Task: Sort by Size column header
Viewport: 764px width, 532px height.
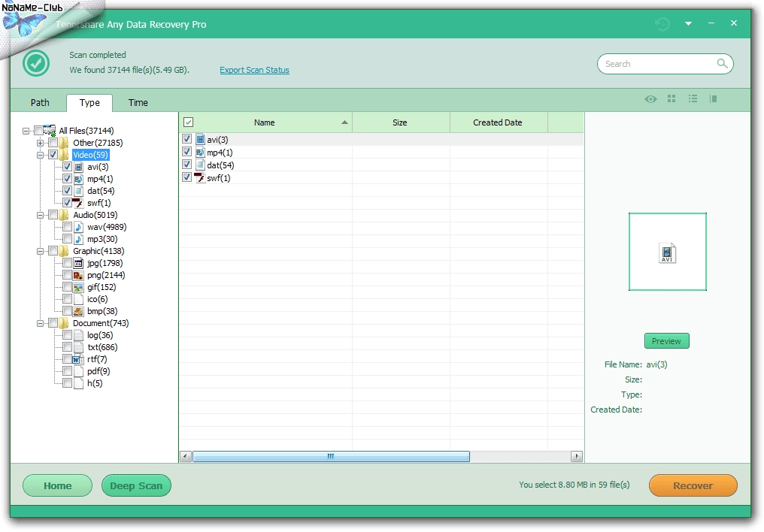Action: point(401,122)
